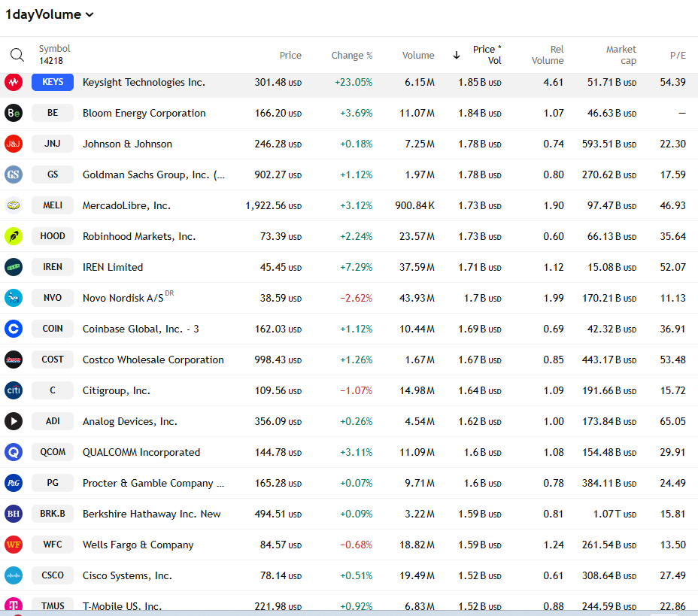
Task: Select the NVO ticker badge
Action: [53, 298]
